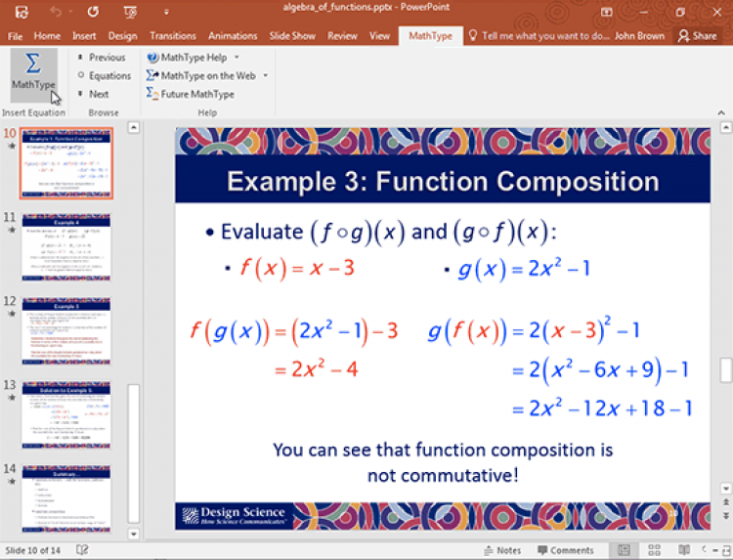Collapse the ribbon with the chevron
733x560 pixels.
(721, 112)
